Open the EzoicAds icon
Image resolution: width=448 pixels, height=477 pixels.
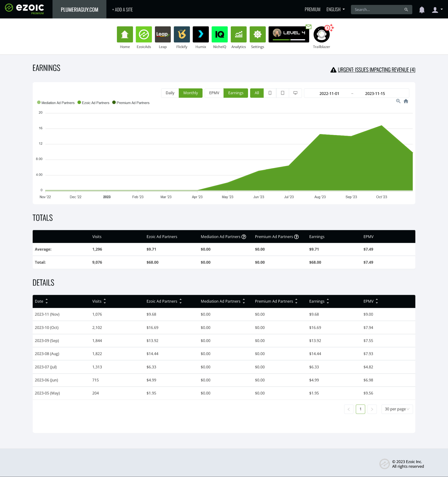[144, 34]
